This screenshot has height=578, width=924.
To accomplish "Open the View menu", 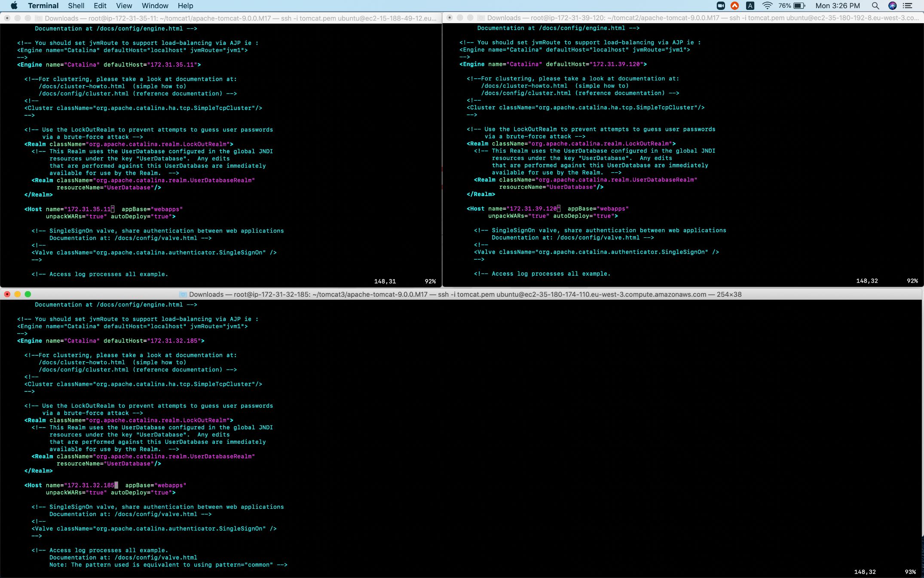I will point(124,6).
